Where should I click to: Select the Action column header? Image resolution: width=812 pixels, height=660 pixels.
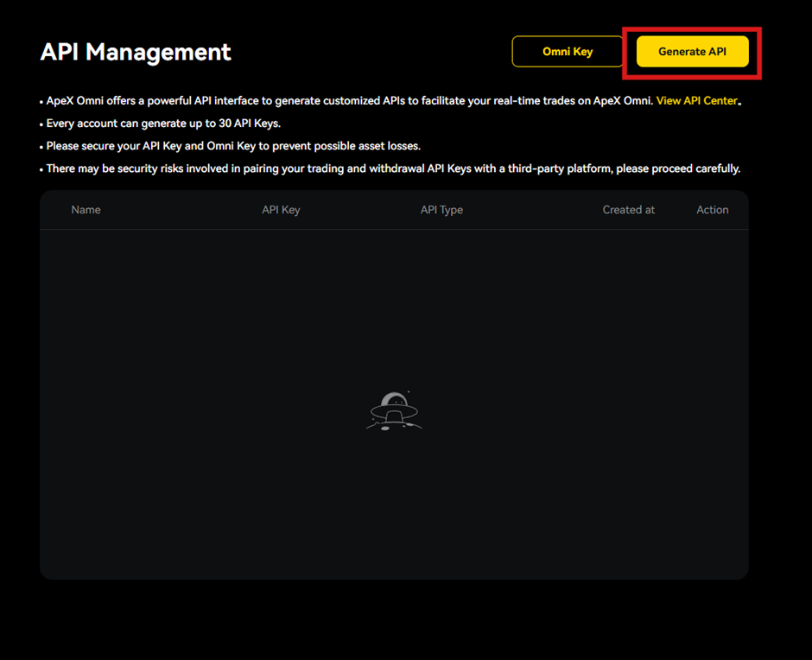click(x=712, y=210)
